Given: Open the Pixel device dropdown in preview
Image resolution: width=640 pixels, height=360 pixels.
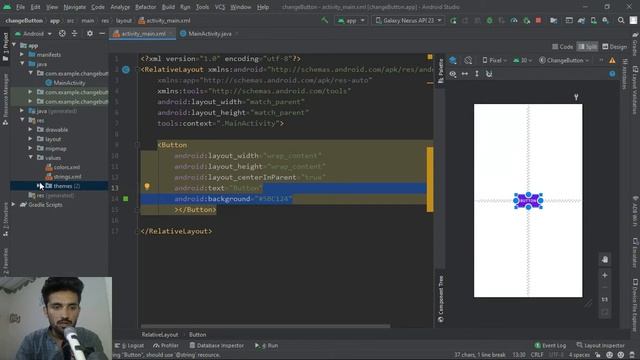Looking at the screenshot, I should [x=494, y=60].
